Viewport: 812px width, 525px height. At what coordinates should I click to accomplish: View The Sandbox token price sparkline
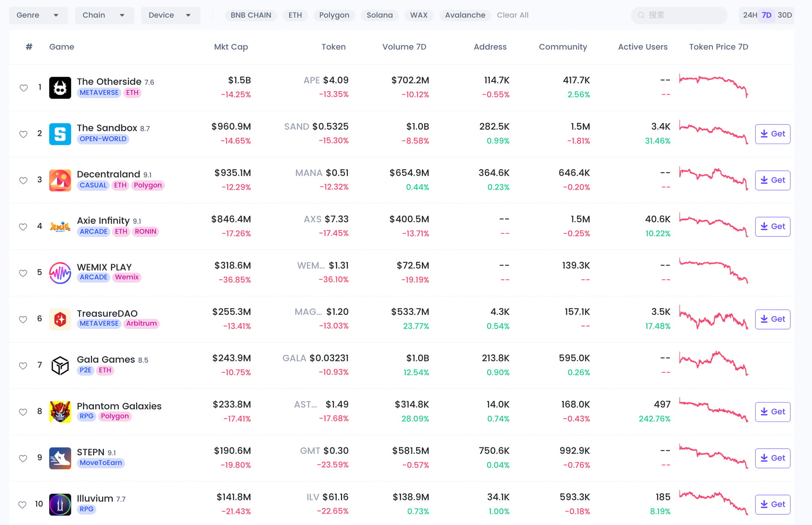713,132
